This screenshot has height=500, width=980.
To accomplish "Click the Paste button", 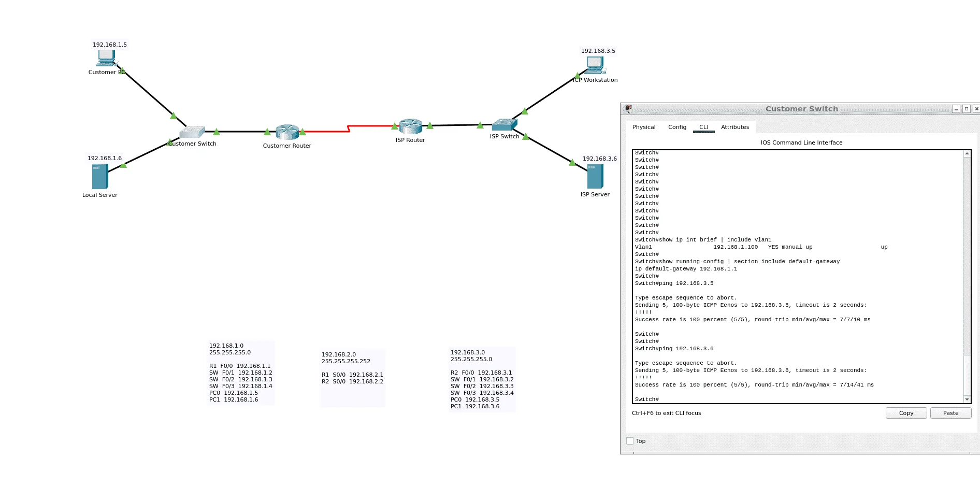I will (x=951, y=413).
